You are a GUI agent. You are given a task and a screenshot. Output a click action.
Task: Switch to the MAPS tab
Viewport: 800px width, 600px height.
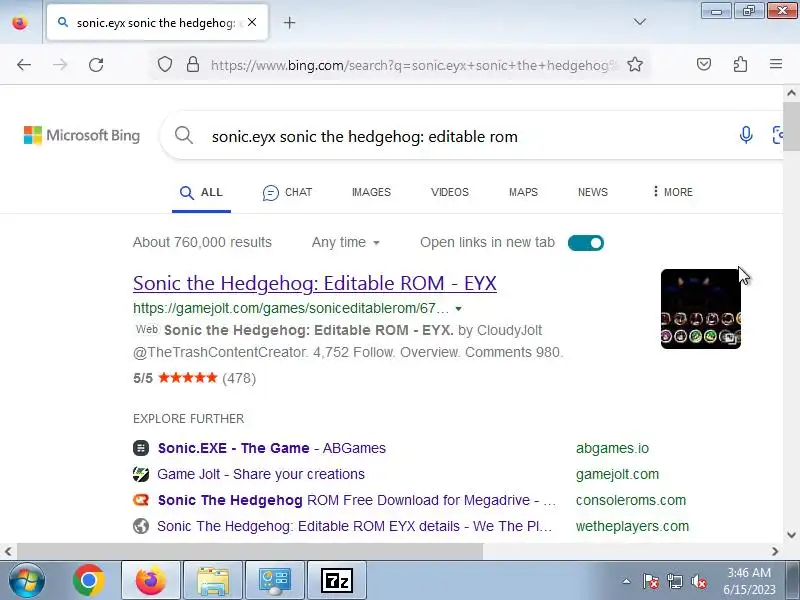pos(523,192)
